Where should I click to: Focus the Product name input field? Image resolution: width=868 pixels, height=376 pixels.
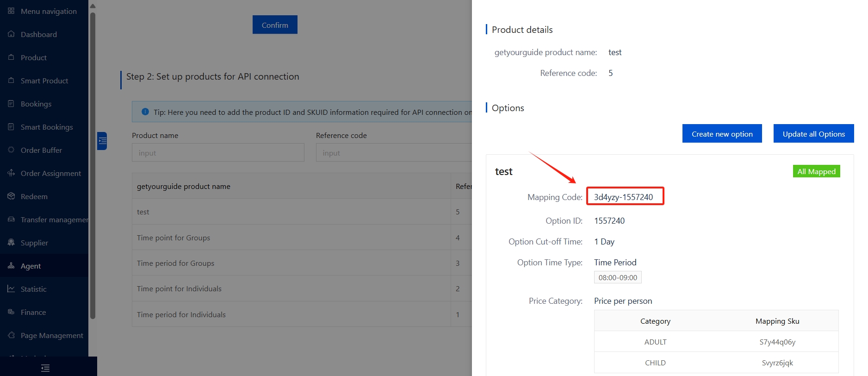click(218, 153)
